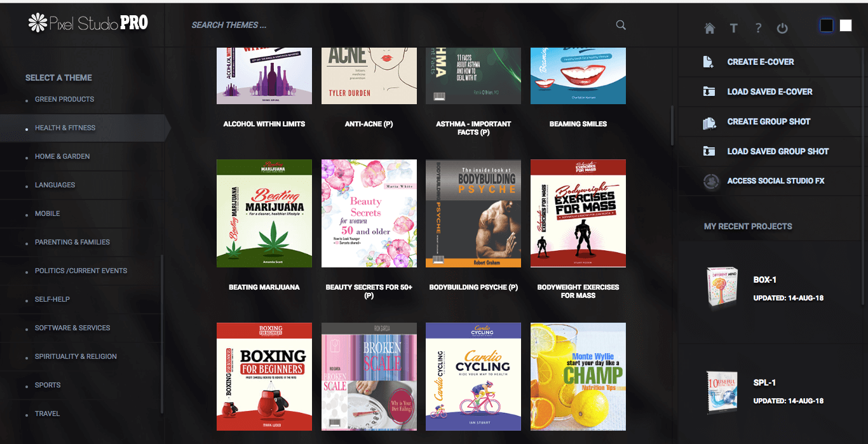Select the Software & Services category
Viewport: 868px width, 444px height.
[x=72, y=328]
